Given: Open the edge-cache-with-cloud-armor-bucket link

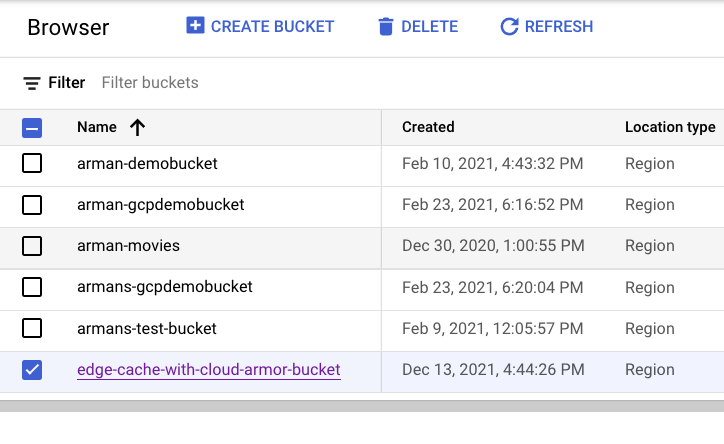Looking at the screenshot, I should click(208, 370).
